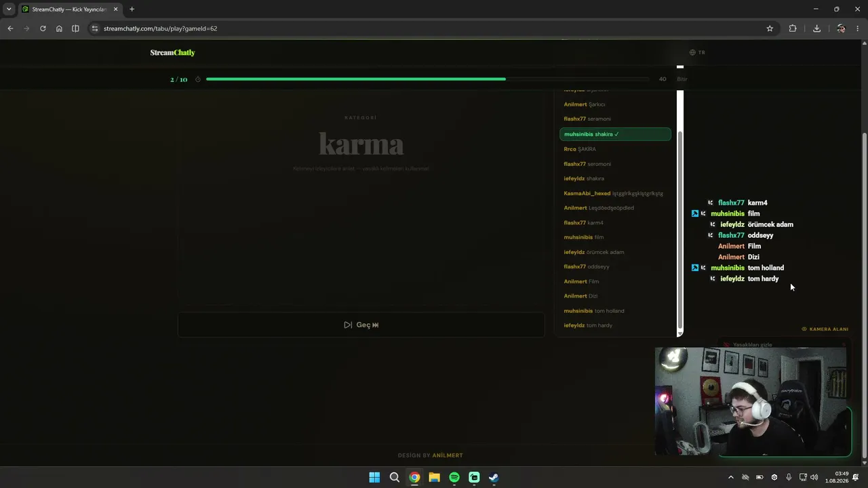The height and width of the screenshot is (488, 868).
Task: Select the iefeyldz örümcek adam guess in list
Action: pyautogui.click(x=615, y=252)
